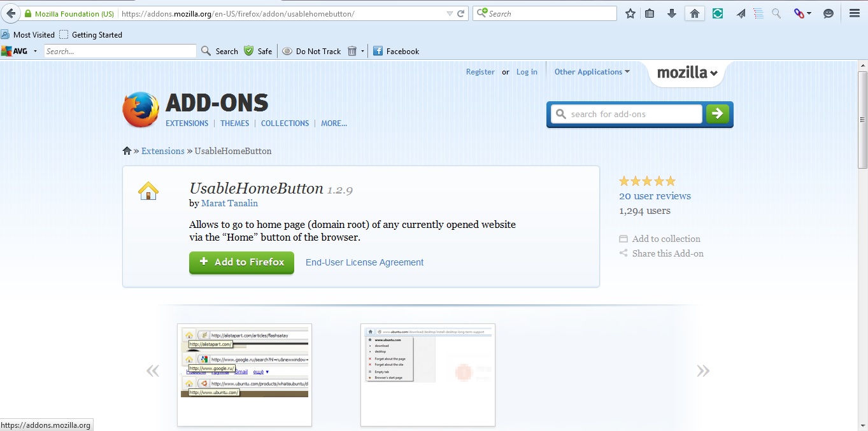
Task: Show next screenshot with right chevrons
Action: [703, 371]
